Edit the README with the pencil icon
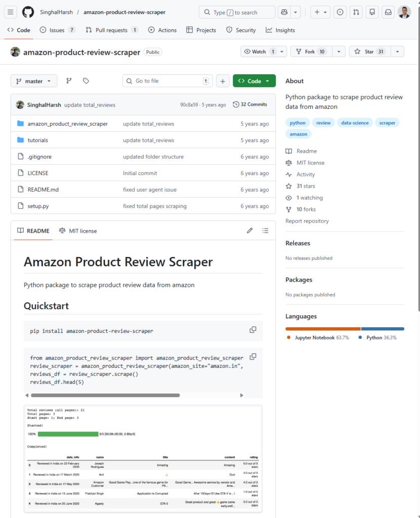Screen dimensions: 420x518 (x=249, y=230)
